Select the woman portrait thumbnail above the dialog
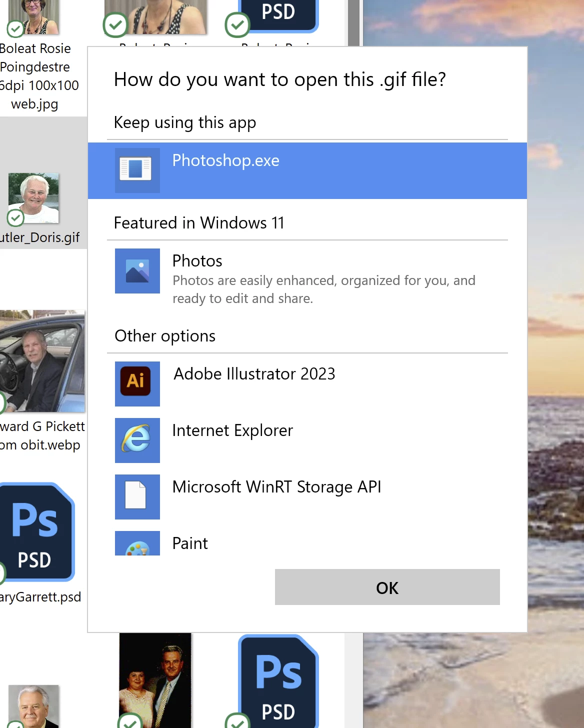Image resolution: width=584 pixels, height=728 pixels. (x=155, y=17)
